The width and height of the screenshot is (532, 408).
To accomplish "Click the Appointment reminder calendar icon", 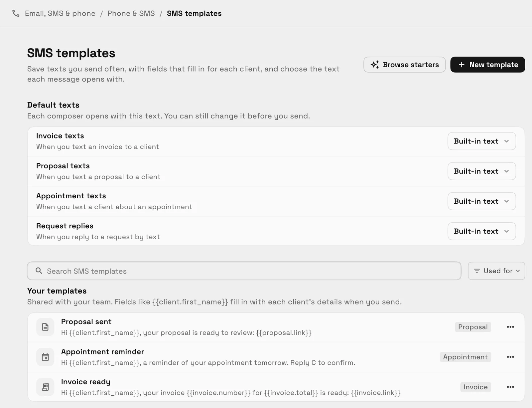I will 45,357.
